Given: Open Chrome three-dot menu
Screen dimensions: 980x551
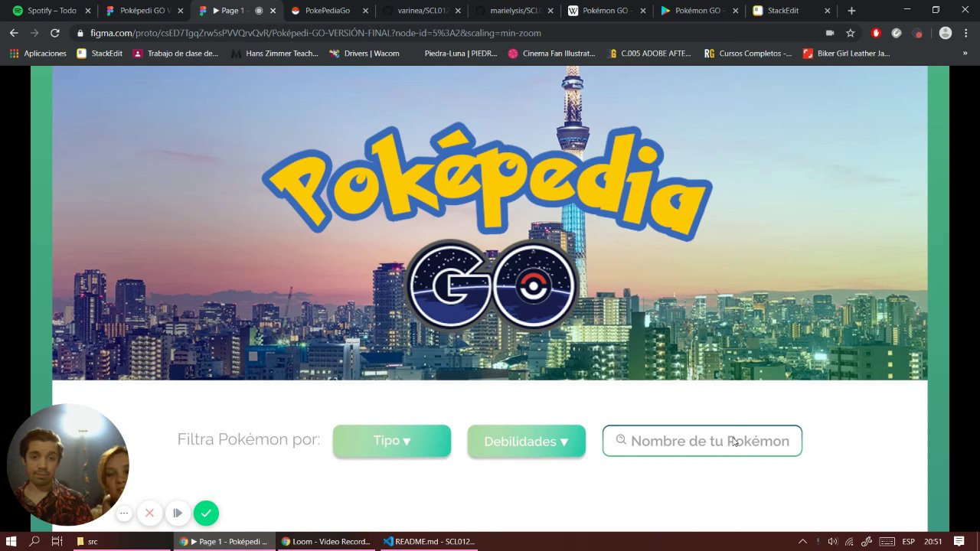Looking at the screenshot, I should pyautogui.click(x=965, y=33).
